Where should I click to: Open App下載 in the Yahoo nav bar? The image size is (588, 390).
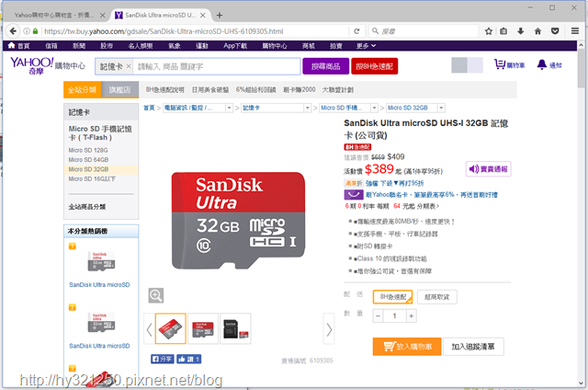[x=235, y=46]
